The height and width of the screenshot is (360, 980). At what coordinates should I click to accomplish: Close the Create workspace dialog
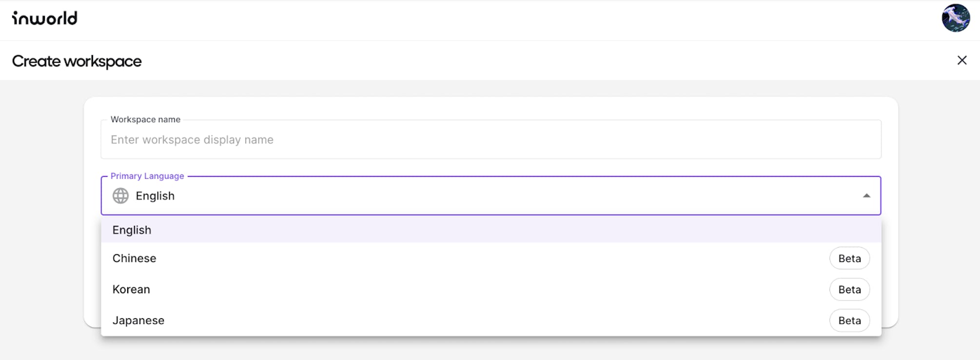(x=961, y=60)
